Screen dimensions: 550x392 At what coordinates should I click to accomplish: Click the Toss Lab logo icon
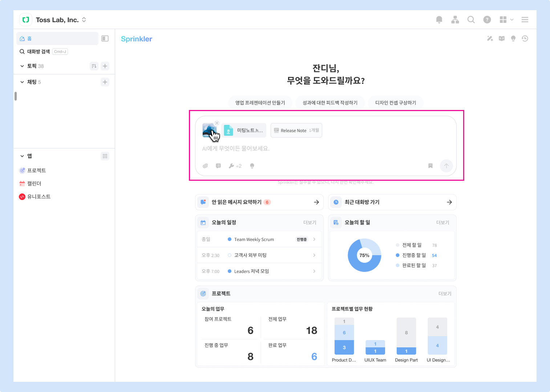click(26, 20)
